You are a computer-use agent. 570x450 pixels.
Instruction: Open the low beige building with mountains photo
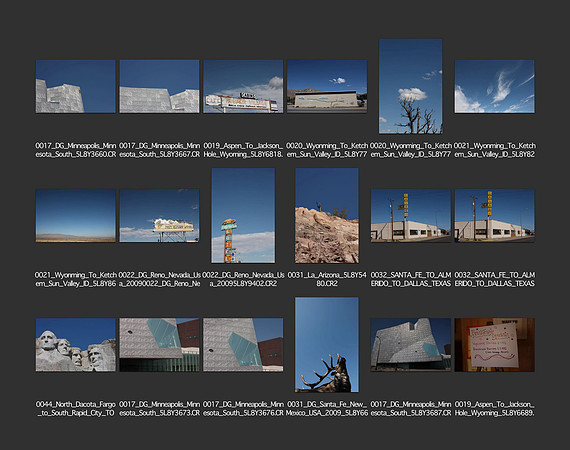coord(327,86)
